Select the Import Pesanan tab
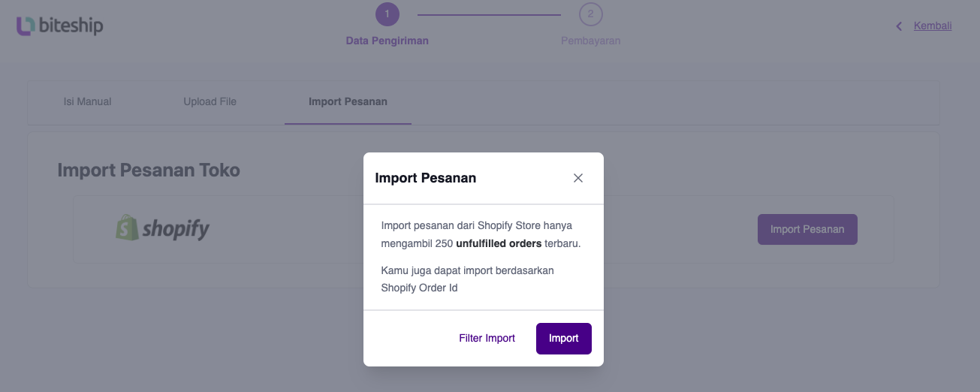980x392 pixels. 348,101
